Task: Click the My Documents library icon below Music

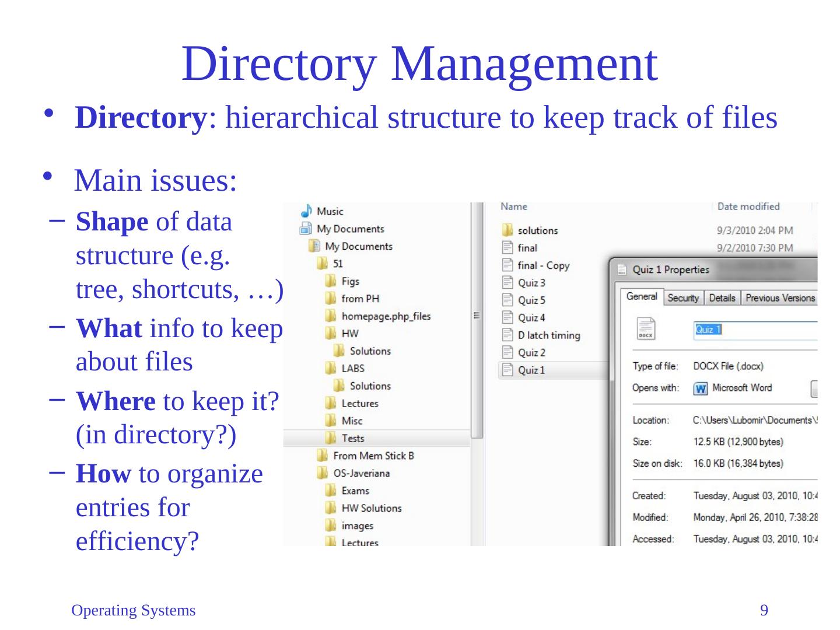Action: (x=306, y=229)
